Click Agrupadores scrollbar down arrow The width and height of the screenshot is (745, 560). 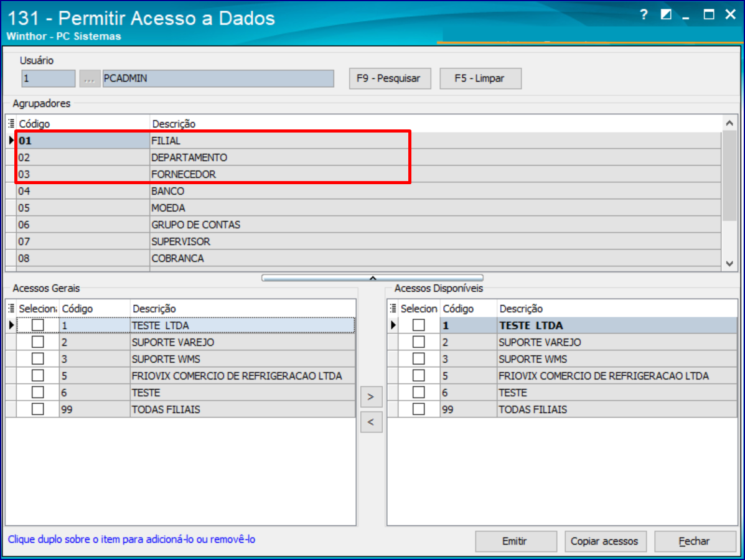point(730,264)
